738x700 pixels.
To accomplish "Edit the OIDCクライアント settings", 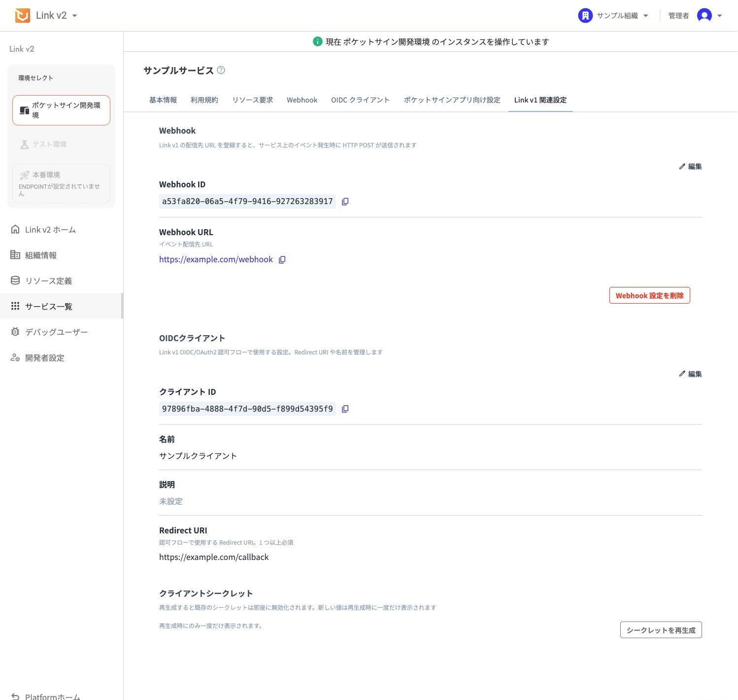I will 690,374.
